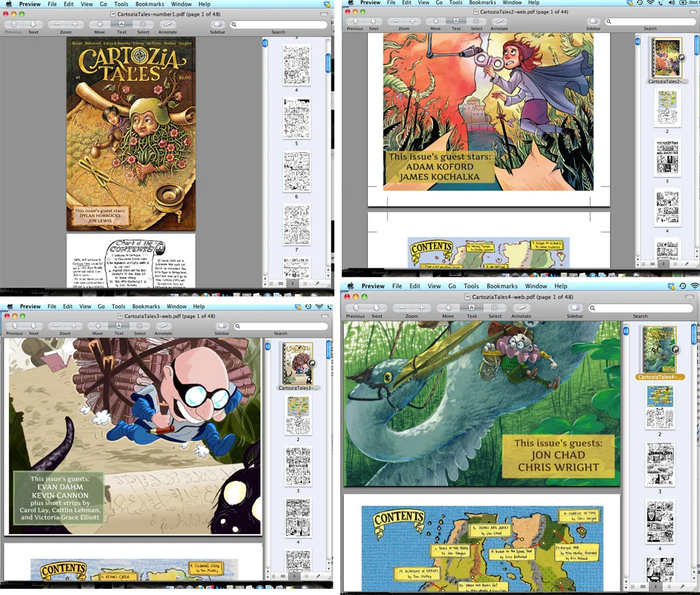
Task: Click Previous page in CartoziaTales-number1.pdf window
Action: (x=14, y=25)
